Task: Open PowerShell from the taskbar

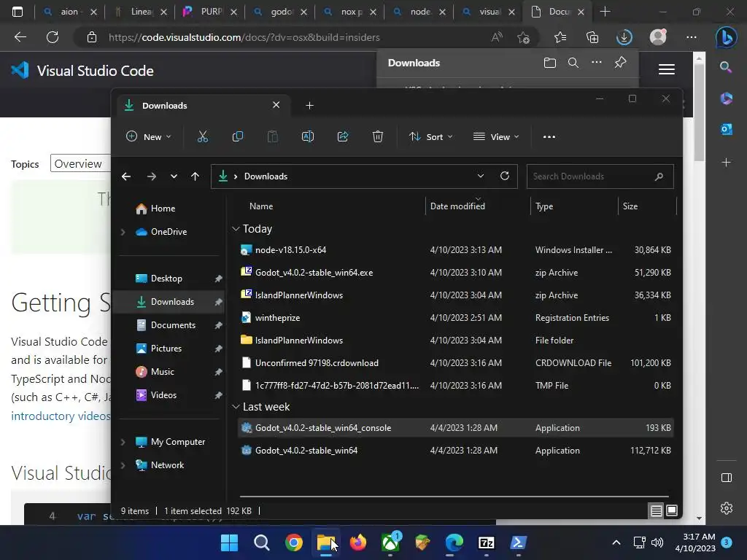Action: coord(519,542)
